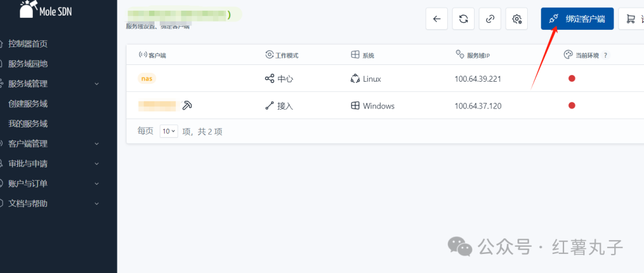Select 创建服务域 submenu item

click(x=28, y=104)
